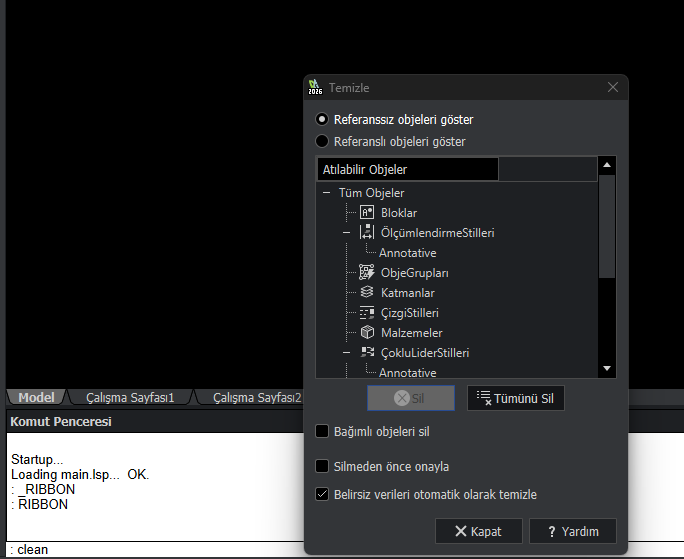Collapse the 'Tüm Objeler' tree node
Viewport: 684px width, 559px height.
pyautogui.click(x=326, y=192)
